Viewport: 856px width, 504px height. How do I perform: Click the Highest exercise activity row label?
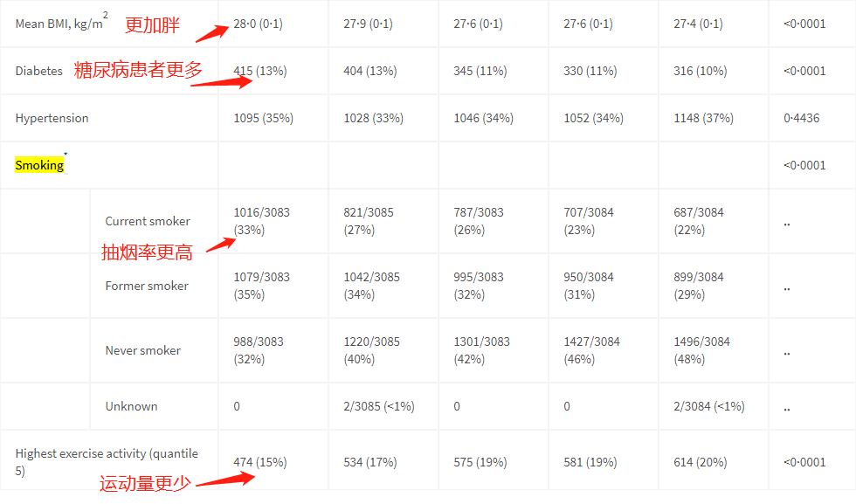(x=107, y=462)
